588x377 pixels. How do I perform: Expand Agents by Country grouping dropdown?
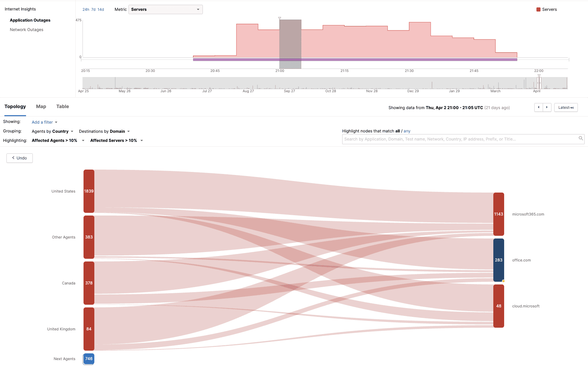click(52, 131)
